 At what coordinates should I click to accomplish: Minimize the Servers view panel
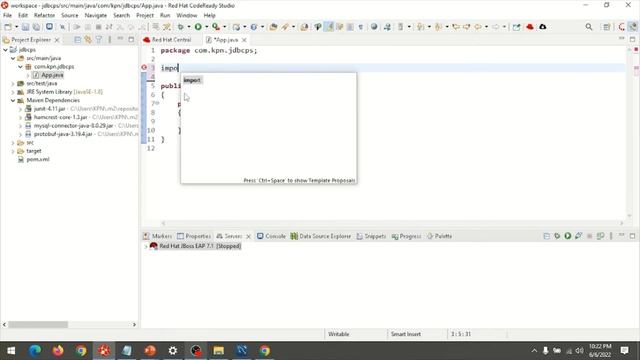[x=621, y=236]
